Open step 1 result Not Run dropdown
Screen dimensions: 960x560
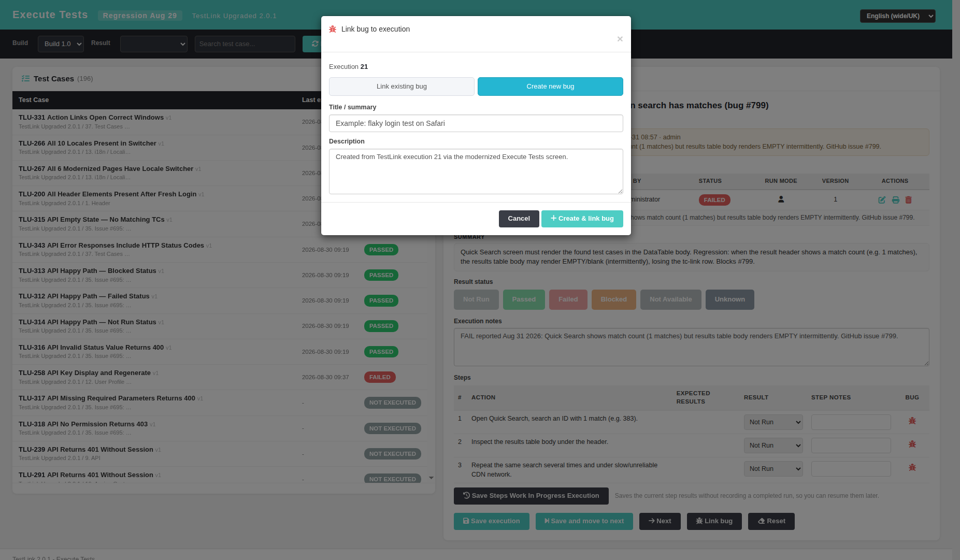click(773, 422)
